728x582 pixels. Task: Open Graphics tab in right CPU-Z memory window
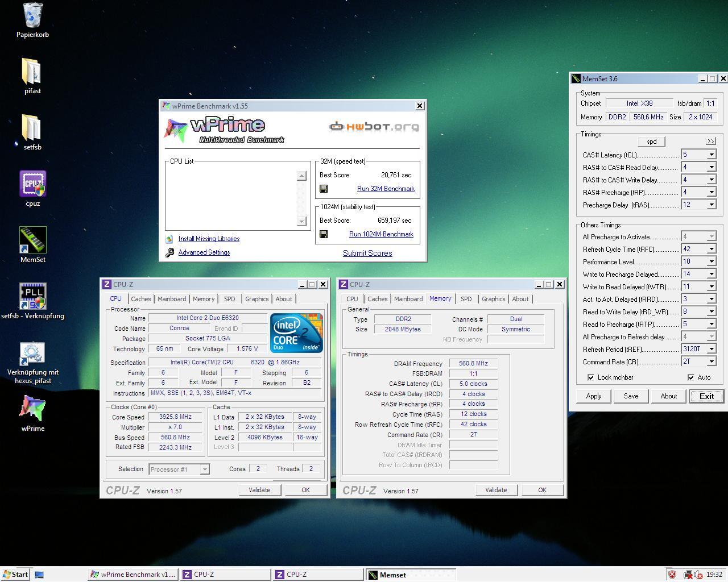coord(493,299)
